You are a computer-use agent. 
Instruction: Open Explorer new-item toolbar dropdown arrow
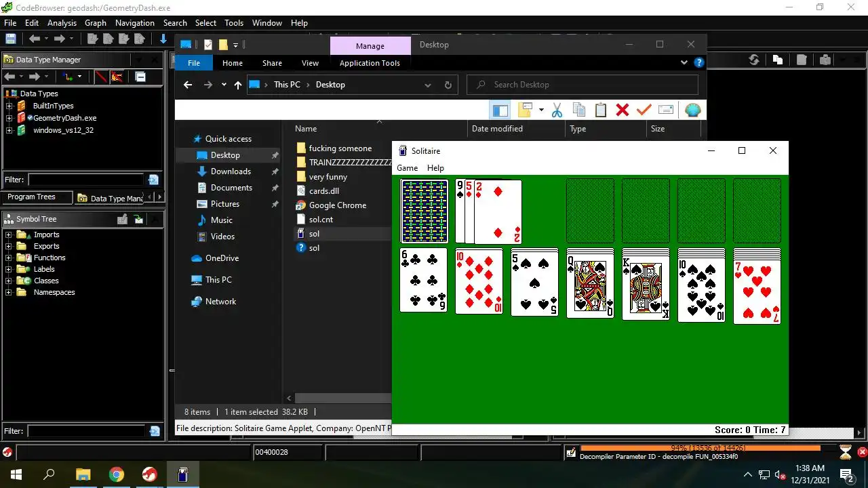tap(541, 109)
